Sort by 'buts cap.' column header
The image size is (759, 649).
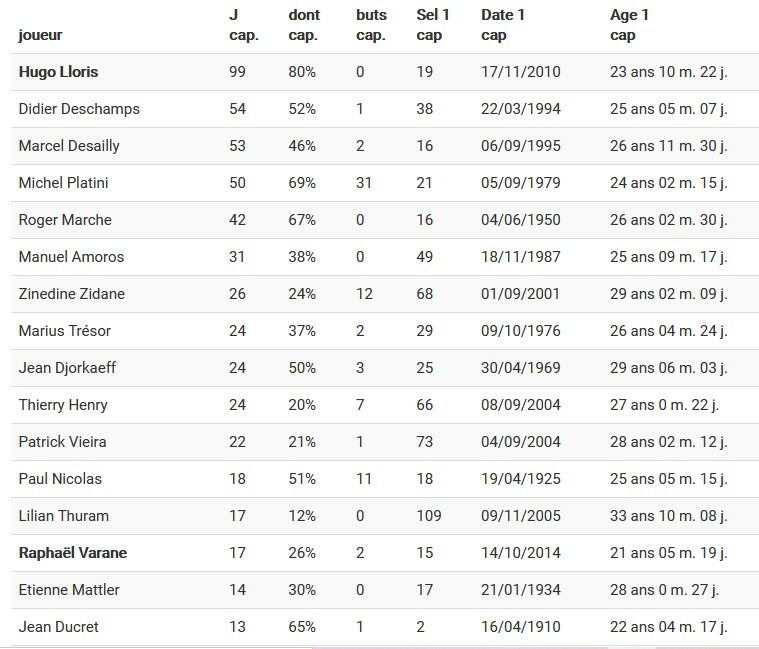[371, 25]
